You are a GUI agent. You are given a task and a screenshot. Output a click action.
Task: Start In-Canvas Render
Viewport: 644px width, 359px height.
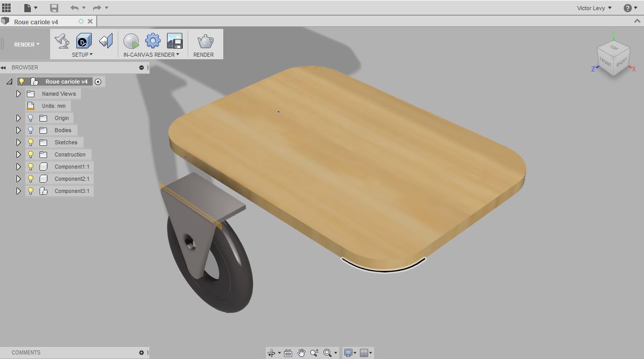pyautogui.click(x=131, y=41)
